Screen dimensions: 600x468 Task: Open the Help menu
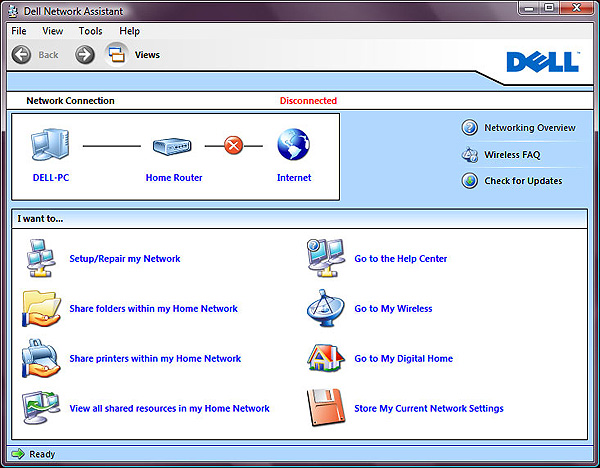129,31
